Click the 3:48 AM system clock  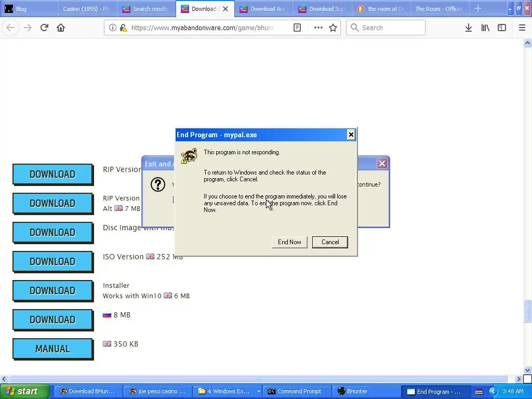pyautogui.click(x=513, y=391)
